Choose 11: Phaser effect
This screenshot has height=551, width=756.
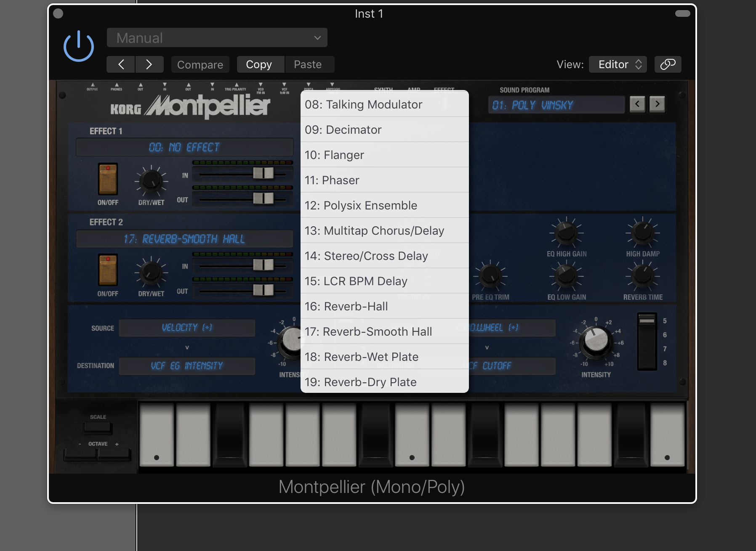385,180
